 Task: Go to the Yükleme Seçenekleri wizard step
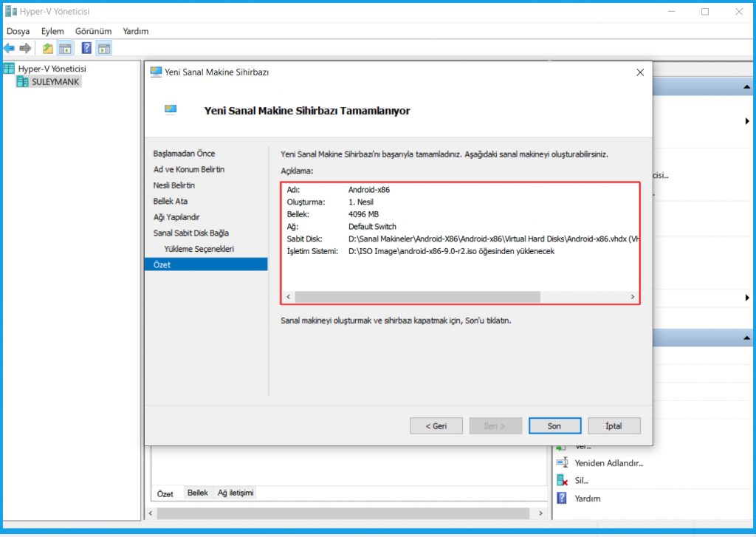[x=199, y=249]
